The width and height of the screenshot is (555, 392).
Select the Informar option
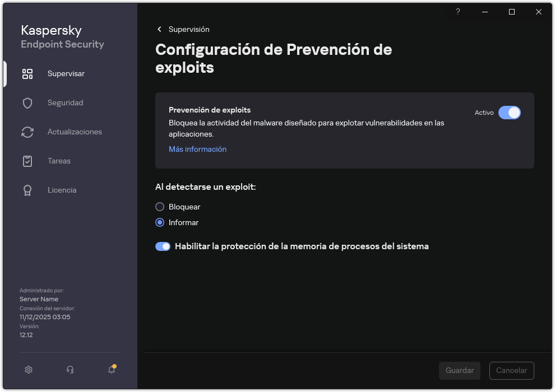tap(160, 222)
